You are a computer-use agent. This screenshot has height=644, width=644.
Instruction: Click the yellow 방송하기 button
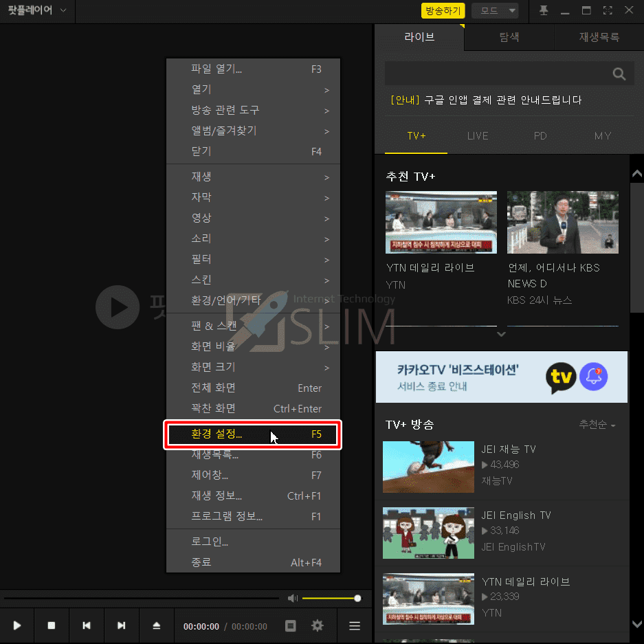[x=443, y=11]
